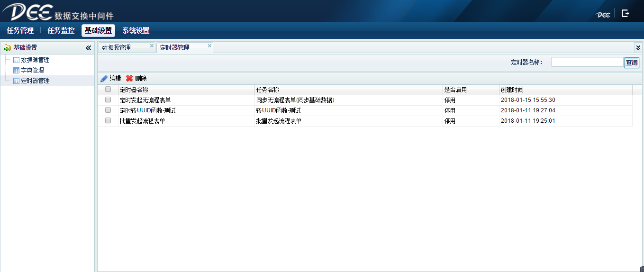Sort by the 任务名称 column header
Viewport: 644px width, 272px height.
348,90
